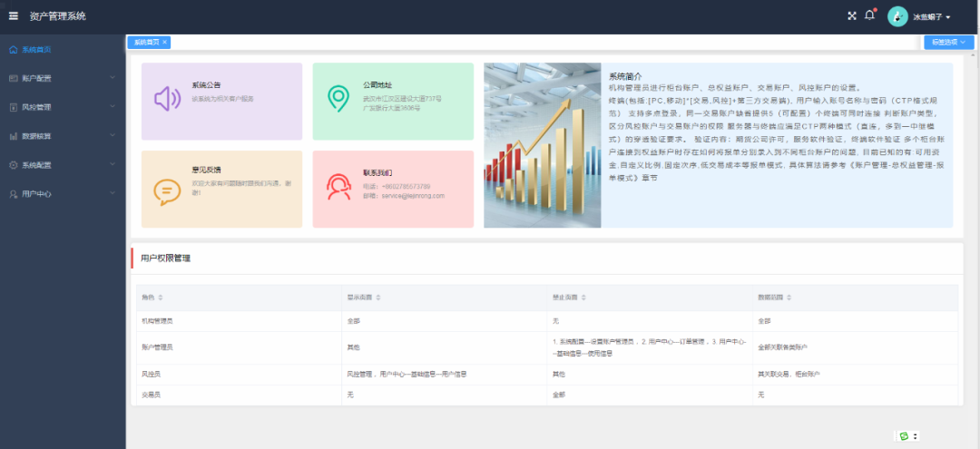Expand 账户配置 using its chevron

(113, 78)
